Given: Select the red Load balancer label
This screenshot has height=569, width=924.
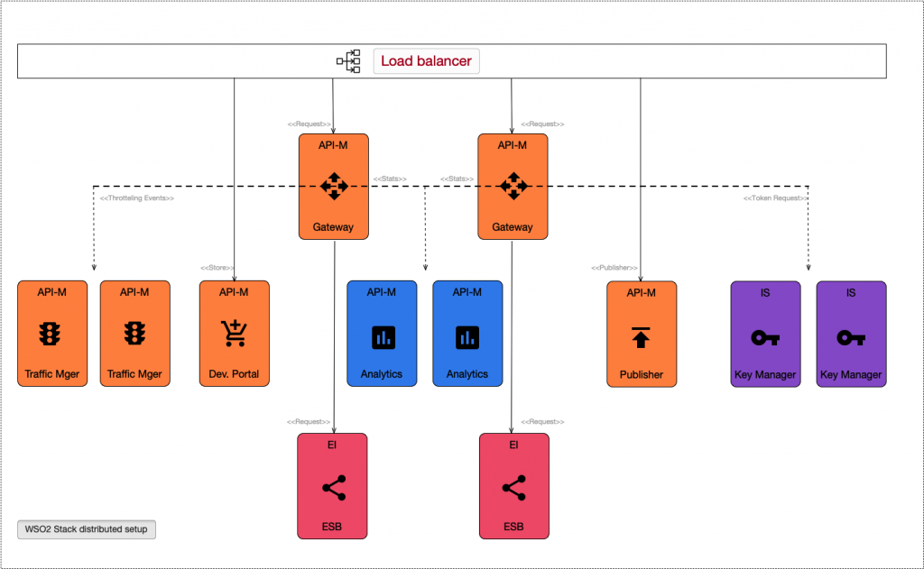Looking at the screenshot, I should [426, 61].
